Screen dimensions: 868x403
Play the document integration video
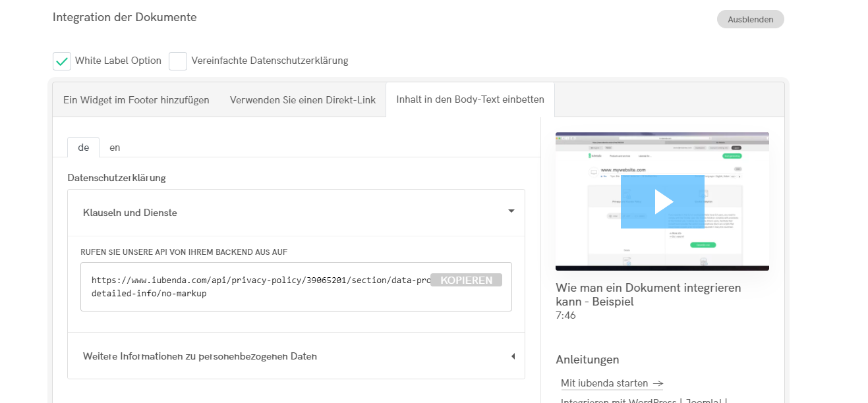662,201
